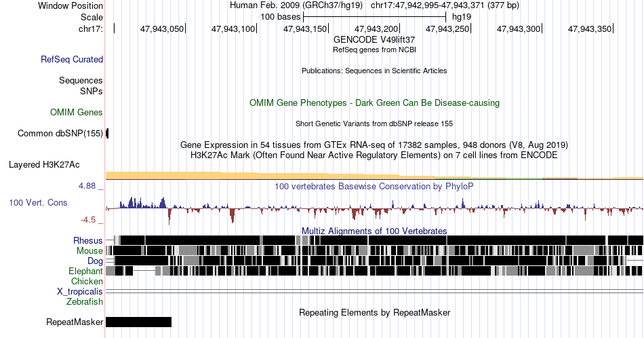Open the Layered H3K27Ac track label
The height and width of the screenshot is (338, 644).
click(x=44, y=164)
